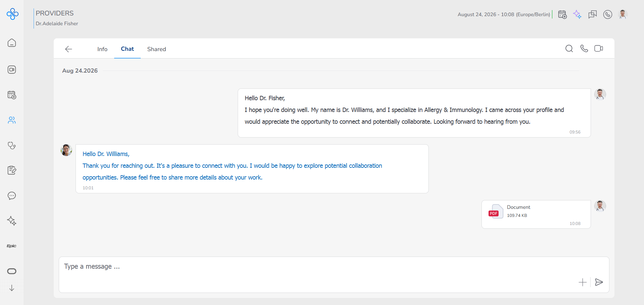Search within the chat conversation

click(569, 49)
